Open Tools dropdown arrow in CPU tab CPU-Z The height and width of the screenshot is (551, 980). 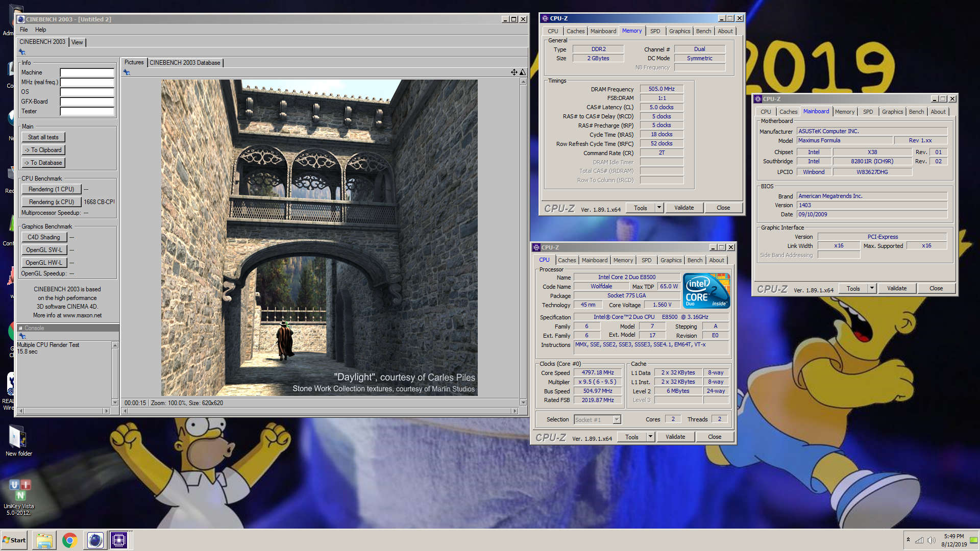650,437
